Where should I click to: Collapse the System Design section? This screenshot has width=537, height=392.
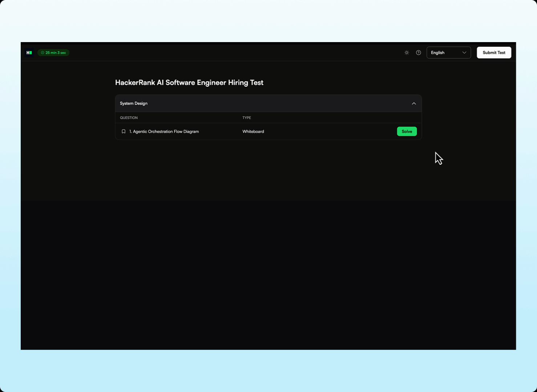pos(414,103)
